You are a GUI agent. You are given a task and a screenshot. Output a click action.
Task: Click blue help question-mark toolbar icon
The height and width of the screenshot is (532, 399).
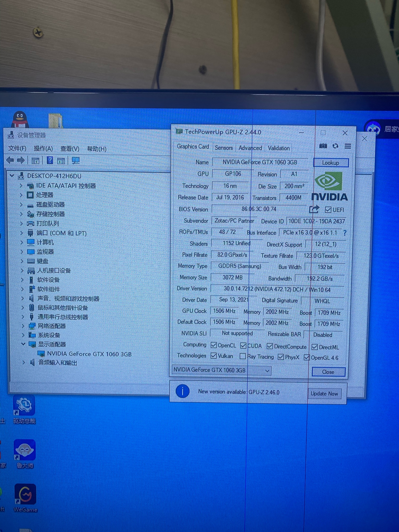click(50, 160)
